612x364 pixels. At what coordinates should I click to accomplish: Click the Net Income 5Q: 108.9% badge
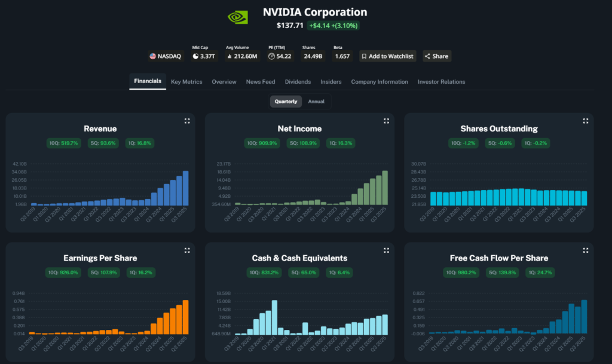pos(303,143)
